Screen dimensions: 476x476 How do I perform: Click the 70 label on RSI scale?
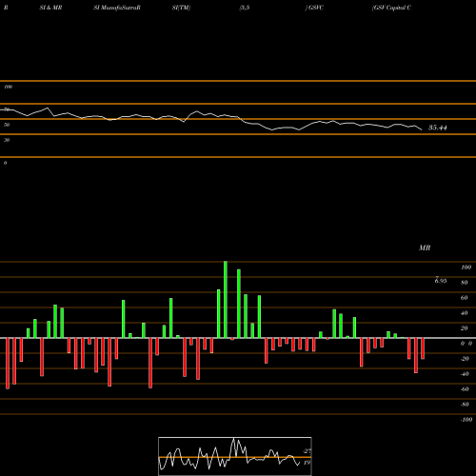pos(7,109)
